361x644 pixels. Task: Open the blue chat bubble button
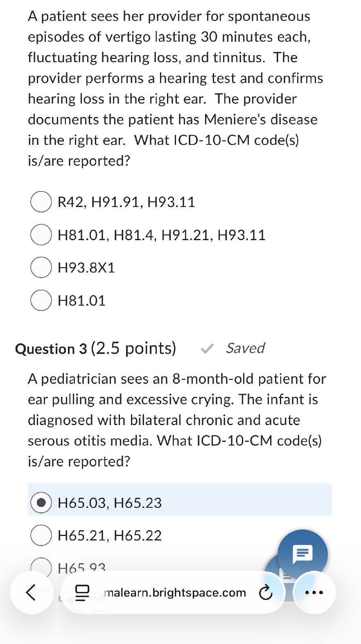302,554
